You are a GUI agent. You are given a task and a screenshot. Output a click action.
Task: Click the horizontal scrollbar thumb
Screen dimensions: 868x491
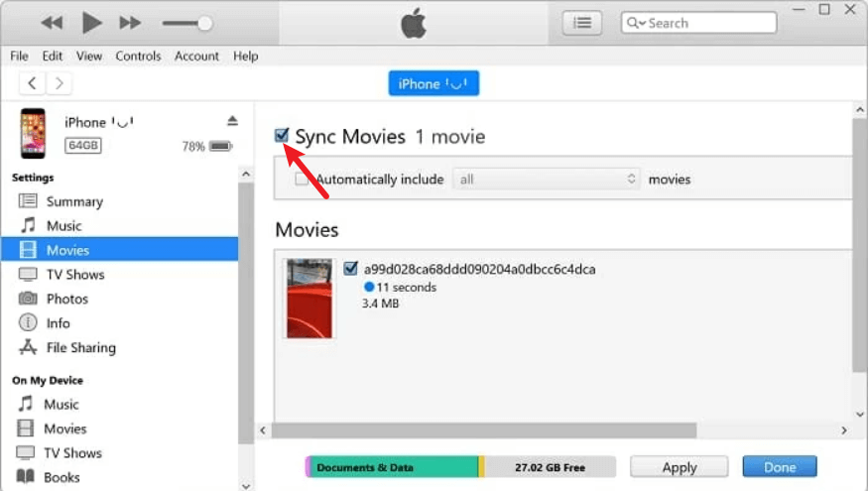484,430
